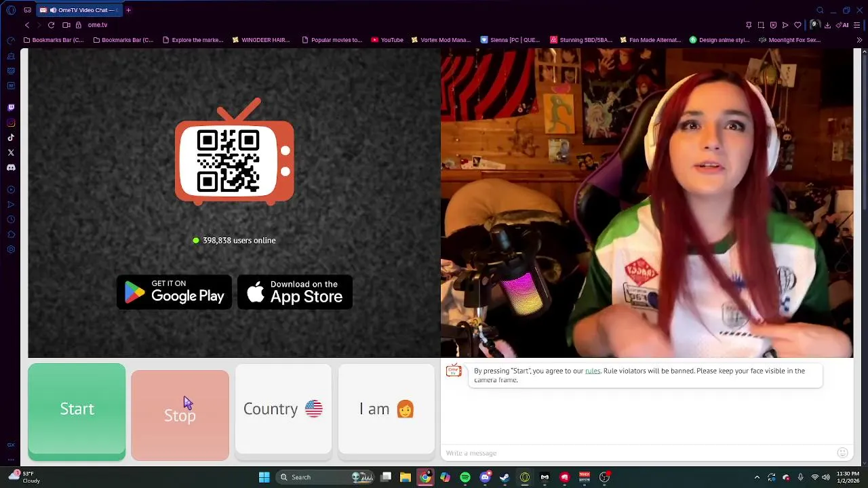
Task: Open the profile avatar in toolbar
Action: pos(815,25)
